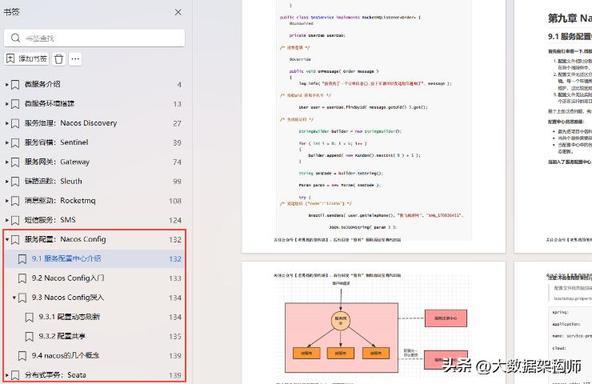
Task: Click bookmark icon beside 9.3.2 entry
Action: [x=29, y=336]
